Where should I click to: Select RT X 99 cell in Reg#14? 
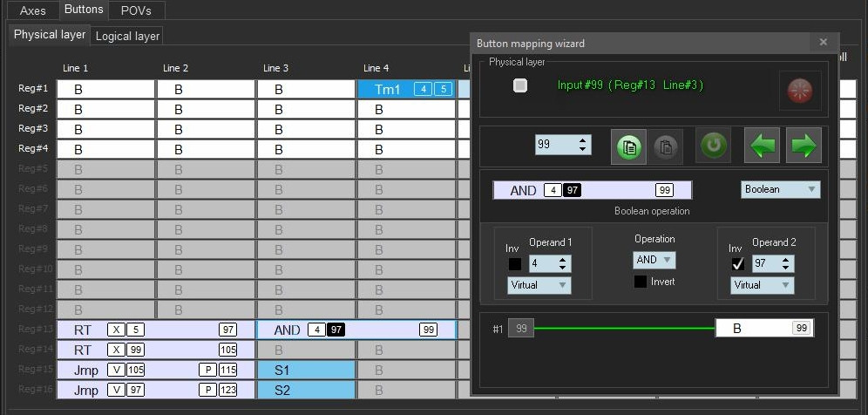(x=155, y=350)
